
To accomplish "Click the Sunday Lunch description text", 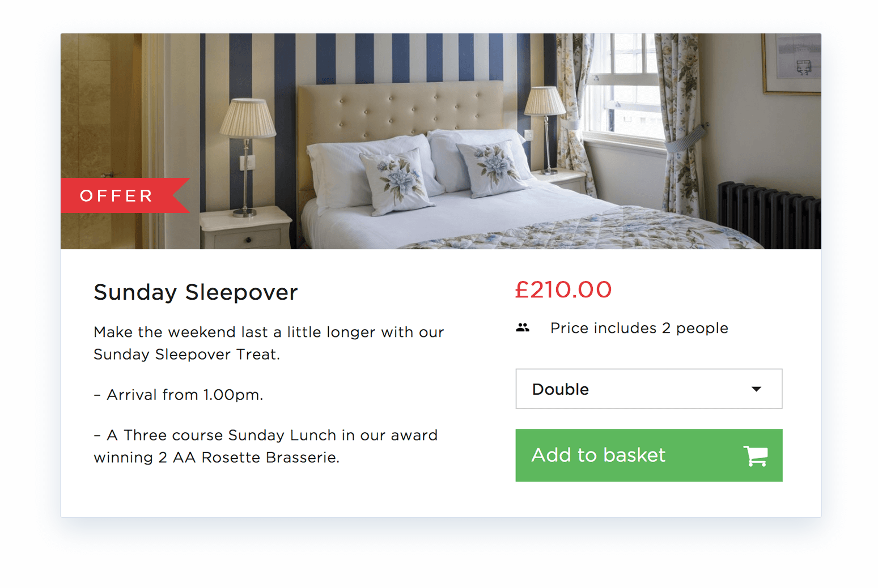I will click(x=265, y=446).
